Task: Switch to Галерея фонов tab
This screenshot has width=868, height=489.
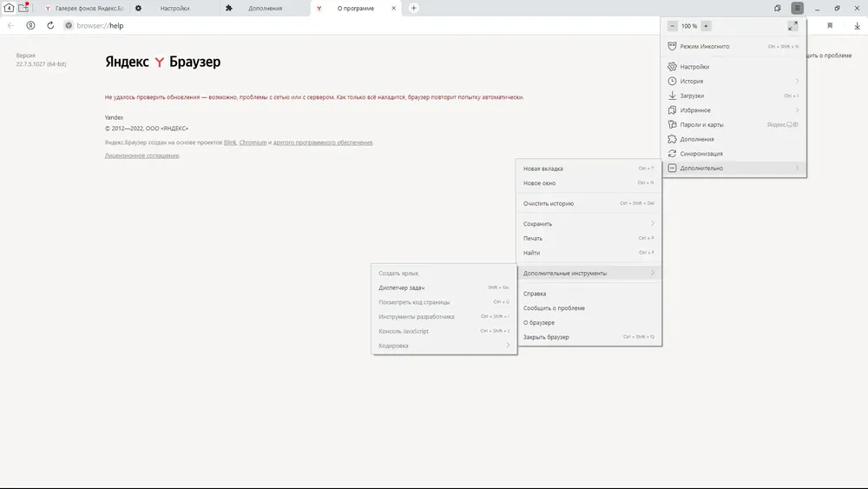Action: click(83, 9)
